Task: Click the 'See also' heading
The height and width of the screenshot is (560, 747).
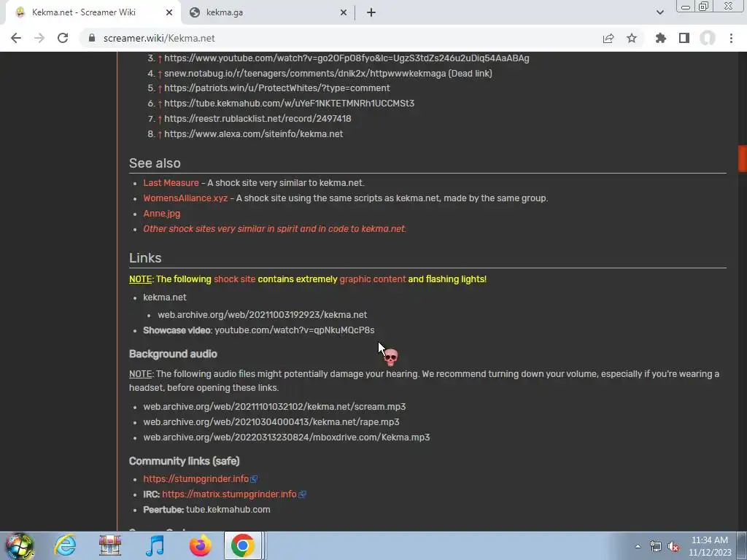Action: pyautogui.click(x=155, y=163)
